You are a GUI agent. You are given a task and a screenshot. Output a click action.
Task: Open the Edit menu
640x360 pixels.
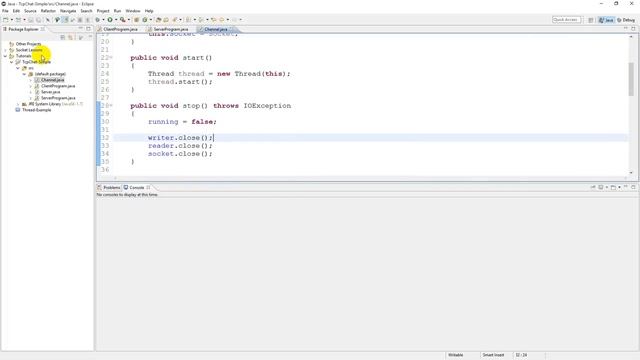[x=16, y=11]
